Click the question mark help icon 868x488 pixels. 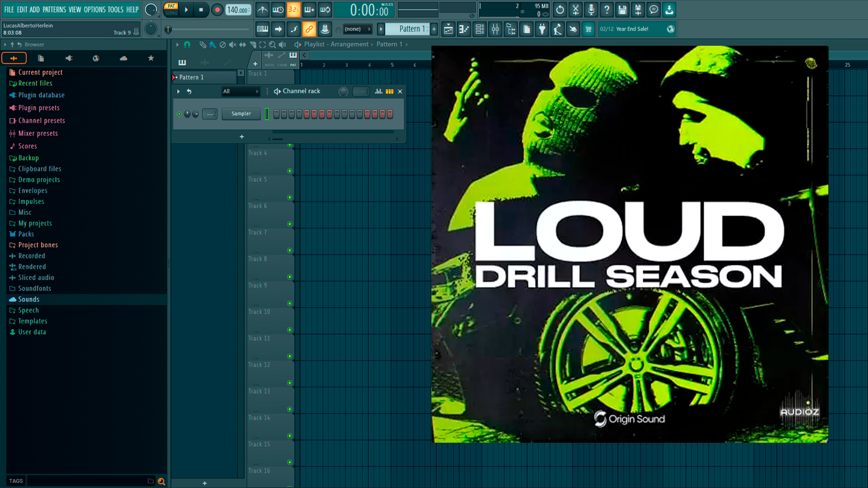pyautogui.click(x=607, y=10)
